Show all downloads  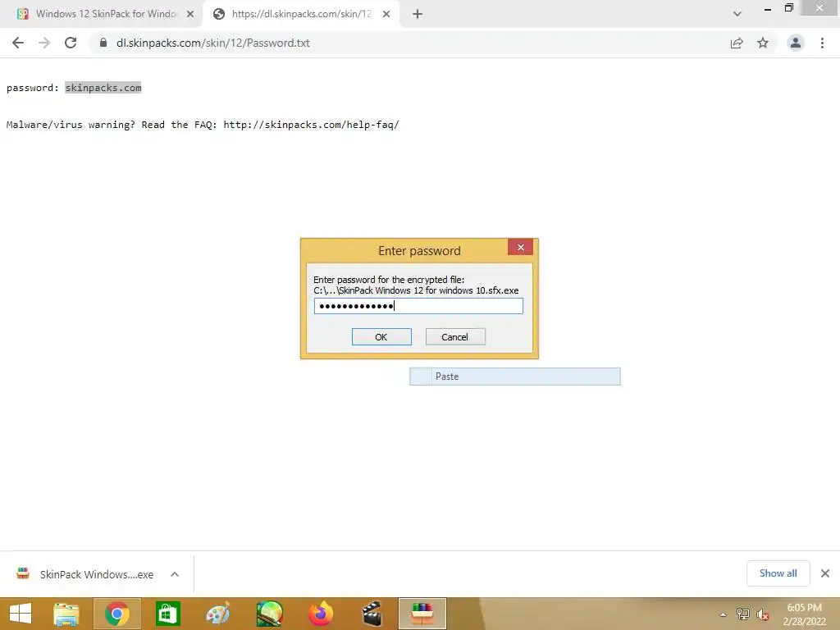(x=778, y=573)
